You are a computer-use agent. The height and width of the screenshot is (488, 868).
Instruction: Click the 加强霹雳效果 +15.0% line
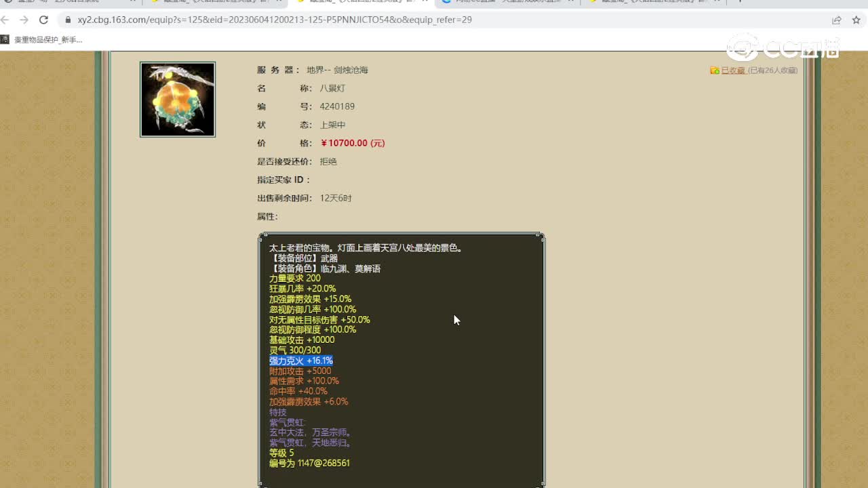coord(310,299)
